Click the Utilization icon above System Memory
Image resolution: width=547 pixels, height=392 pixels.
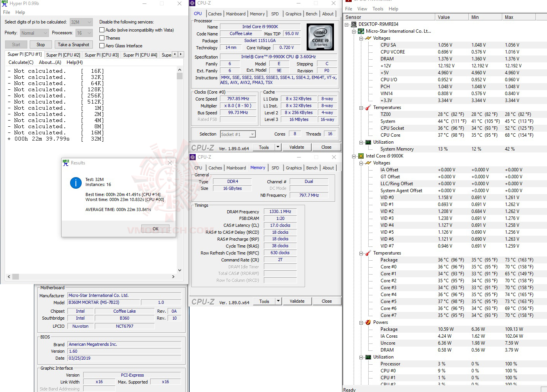368,142
